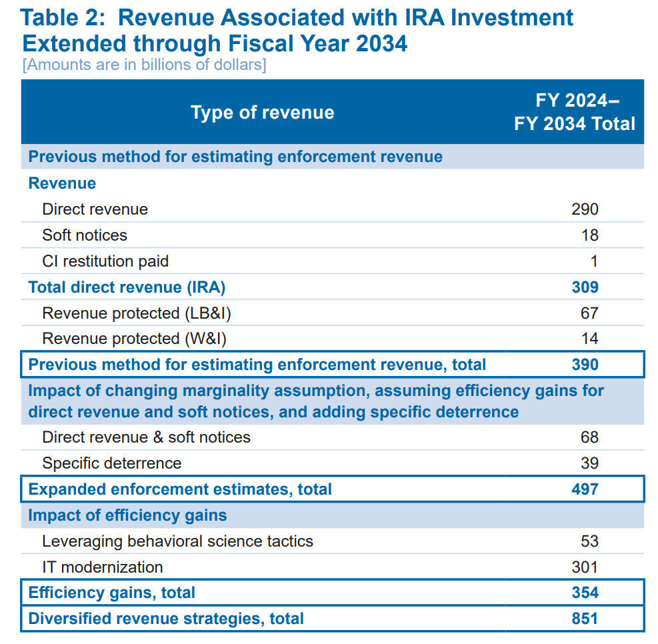Click the value 290 for Direct revenue
This screenshot has height=644, width=658.
[x=585, y=209]
